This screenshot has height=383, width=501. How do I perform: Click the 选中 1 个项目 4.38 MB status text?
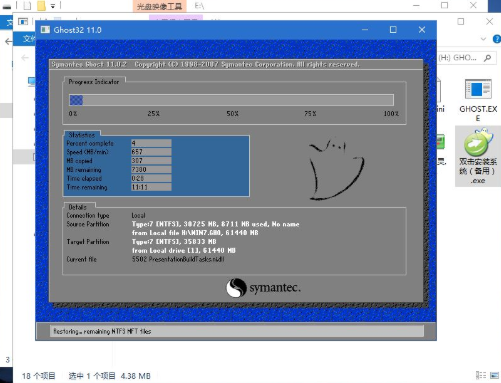click(109, 376)
